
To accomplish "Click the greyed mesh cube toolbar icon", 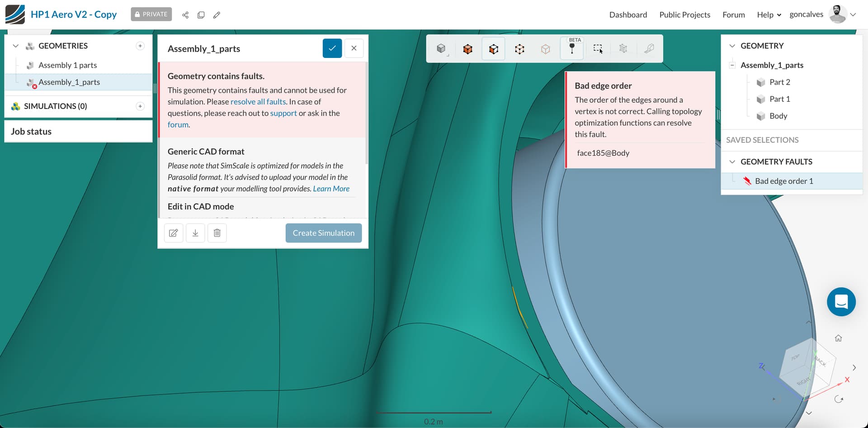I will tap(623, 49).
